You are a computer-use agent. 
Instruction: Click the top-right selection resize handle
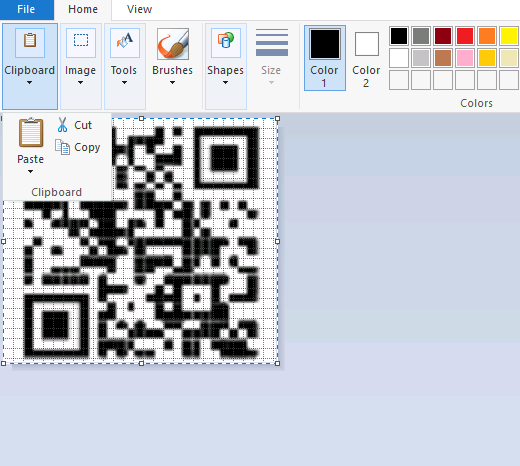point(278,119)
